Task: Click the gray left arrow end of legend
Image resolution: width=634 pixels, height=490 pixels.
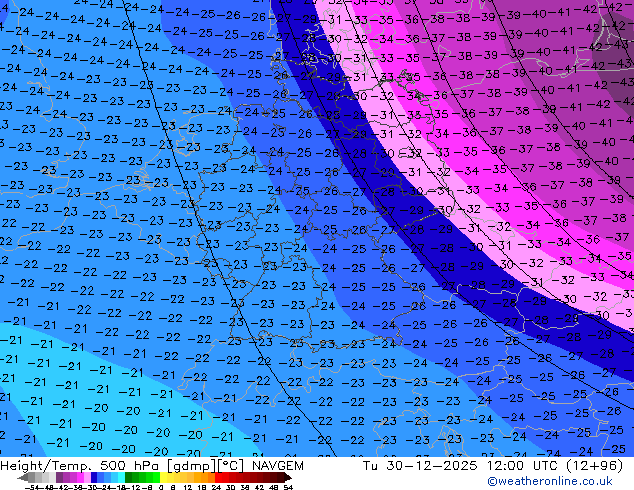Action: (x=23, y=478)
